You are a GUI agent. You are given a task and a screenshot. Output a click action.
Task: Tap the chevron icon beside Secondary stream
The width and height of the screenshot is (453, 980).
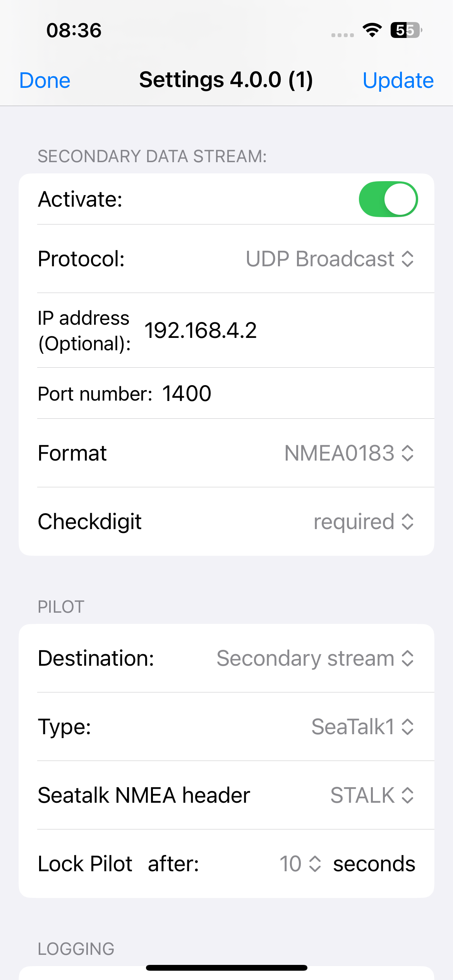click(x=408, y=658)
